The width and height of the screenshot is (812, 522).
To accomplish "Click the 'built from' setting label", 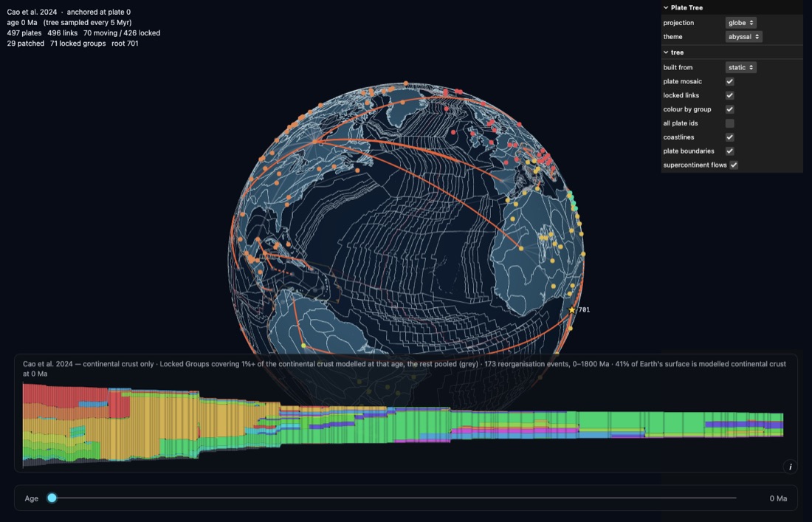I will (x=678, y=67).
